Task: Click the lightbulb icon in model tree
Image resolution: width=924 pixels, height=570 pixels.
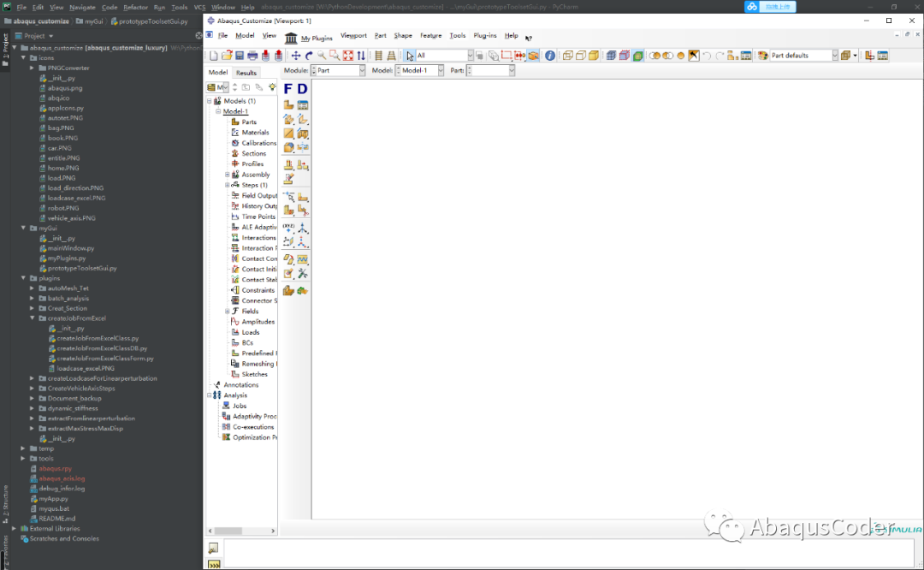Action: click(272, 87)
